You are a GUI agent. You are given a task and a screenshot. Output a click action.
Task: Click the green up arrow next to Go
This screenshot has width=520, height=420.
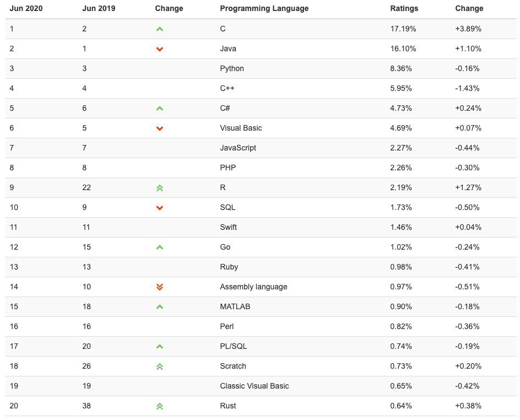click(x=160, y=247)
